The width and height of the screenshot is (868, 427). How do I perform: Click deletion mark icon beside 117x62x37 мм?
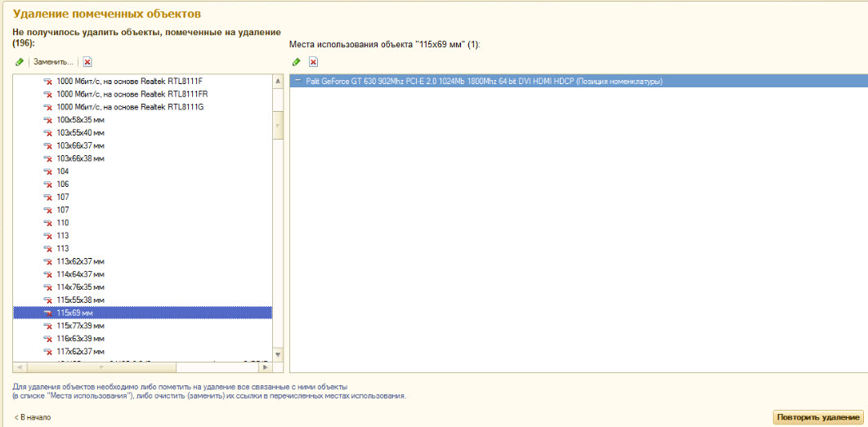pos(47,351)
